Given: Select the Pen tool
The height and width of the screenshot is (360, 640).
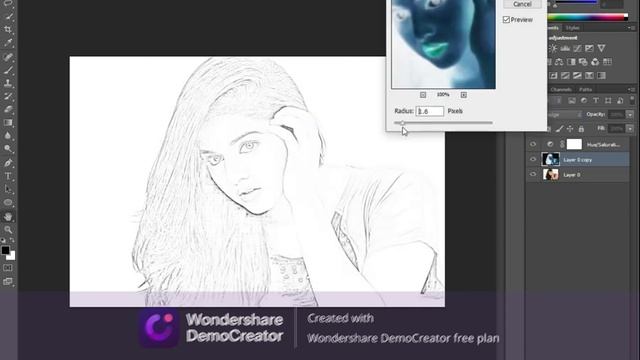Looking at the screenshot, I should tap(9, 163).
